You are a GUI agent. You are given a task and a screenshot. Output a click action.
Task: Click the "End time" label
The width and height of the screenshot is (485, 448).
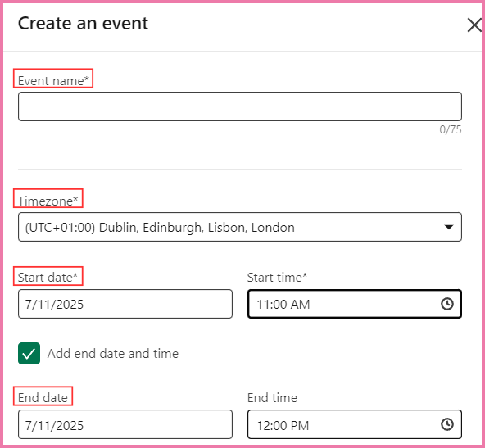272,397
